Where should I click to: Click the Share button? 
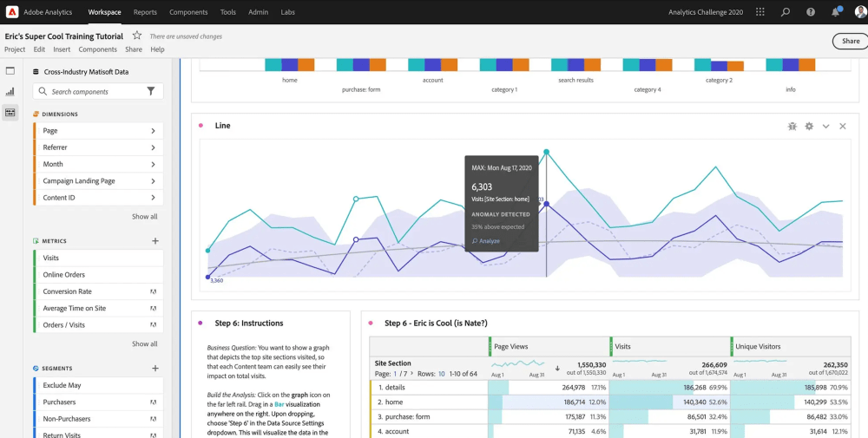[851, 41]
